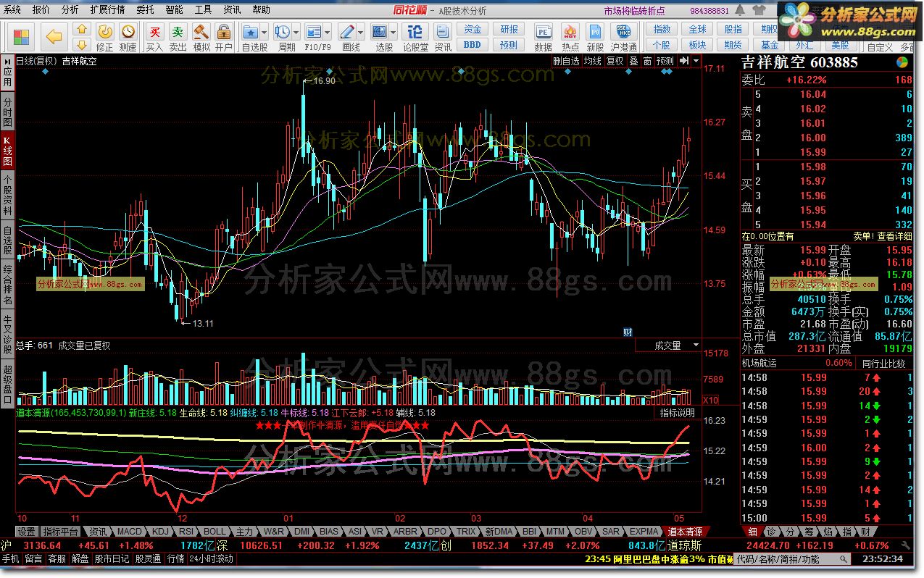Open the 报价 menu

pyautogui.click(x=41, y=10)
